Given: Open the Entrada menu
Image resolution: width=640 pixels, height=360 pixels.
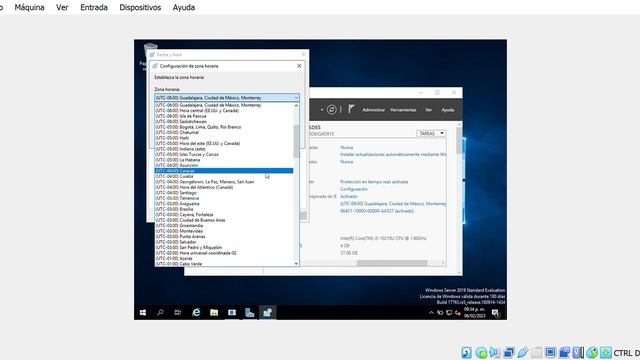Looking at the screenshot, I should click(x=94, y=7).
